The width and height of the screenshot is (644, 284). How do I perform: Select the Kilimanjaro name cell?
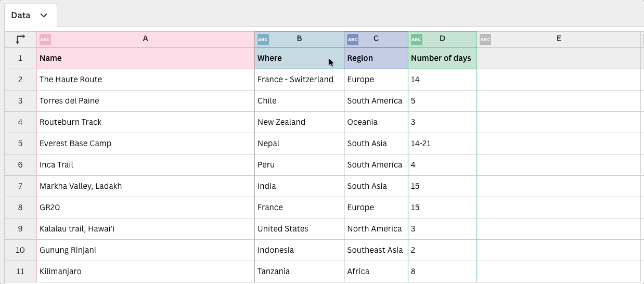point(146,272)
